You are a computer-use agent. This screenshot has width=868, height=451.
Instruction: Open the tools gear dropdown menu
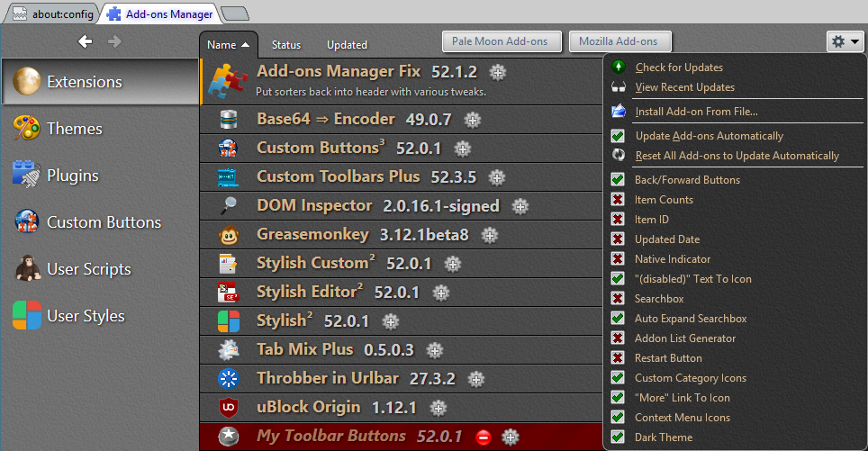(x=845, y=41)
